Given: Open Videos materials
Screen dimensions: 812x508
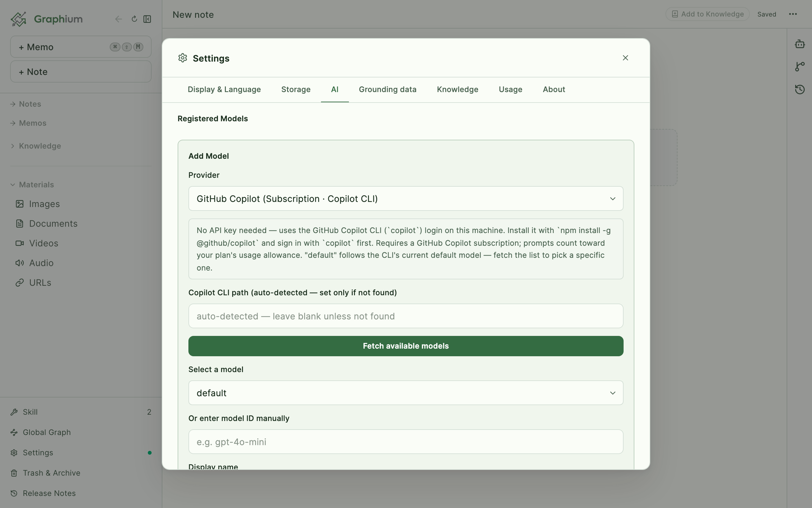Looking at the screenshot, I should click(37, 243).
